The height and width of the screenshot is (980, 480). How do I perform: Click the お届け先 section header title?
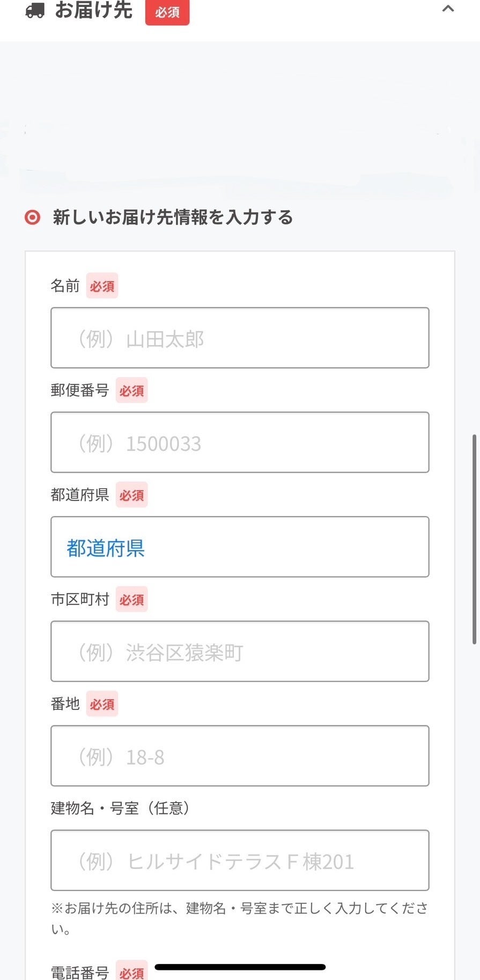[94, 10]
